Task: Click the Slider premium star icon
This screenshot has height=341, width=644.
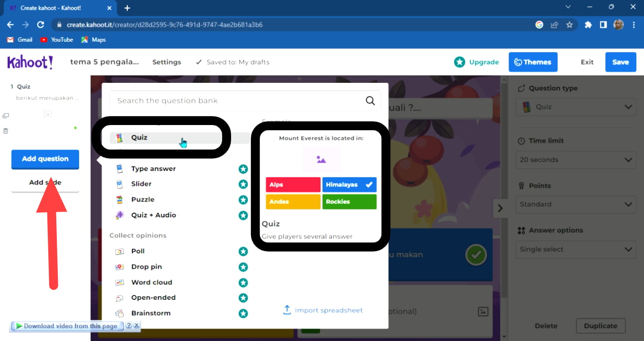Action: click(243, 184)
